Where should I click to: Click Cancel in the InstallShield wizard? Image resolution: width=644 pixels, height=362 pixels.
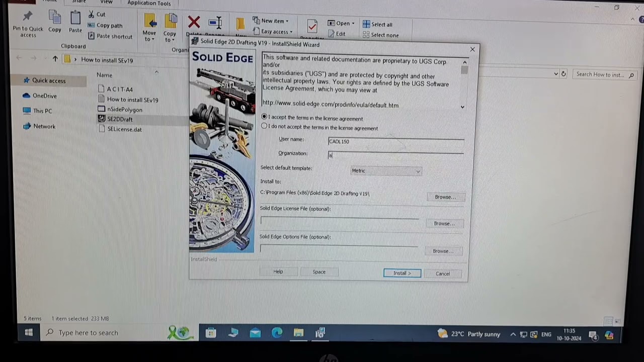(443, 274)
